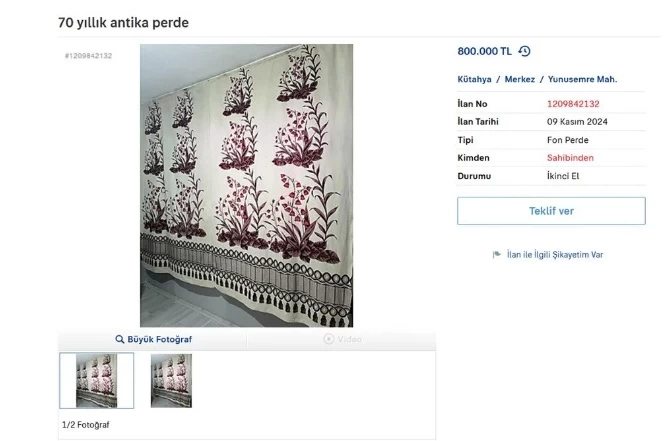This screenshot has width=665, height=441.
Task: Open price history clock icon
Action: coord(525,51)
